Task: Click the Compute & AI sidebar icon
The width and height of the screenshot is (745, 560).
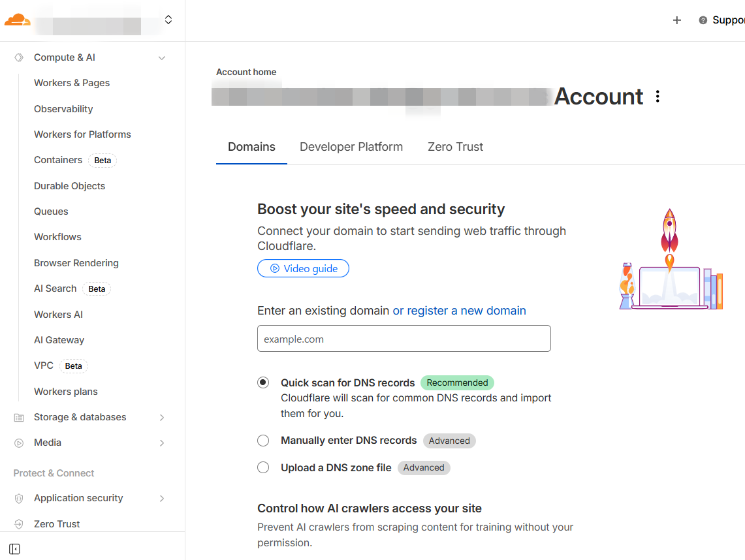Action: coord(19,57)
